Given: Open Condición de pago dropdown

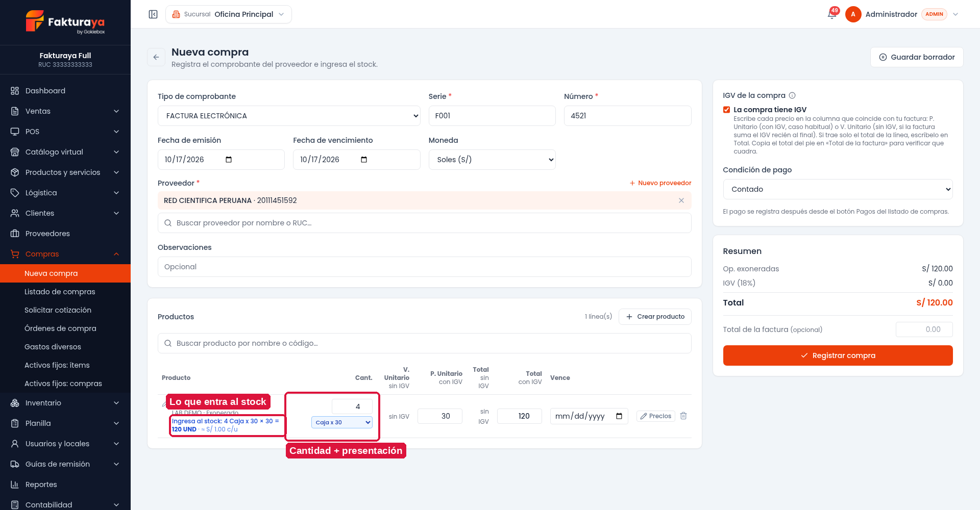Looking at the screenshot, I should coord(838,189).
